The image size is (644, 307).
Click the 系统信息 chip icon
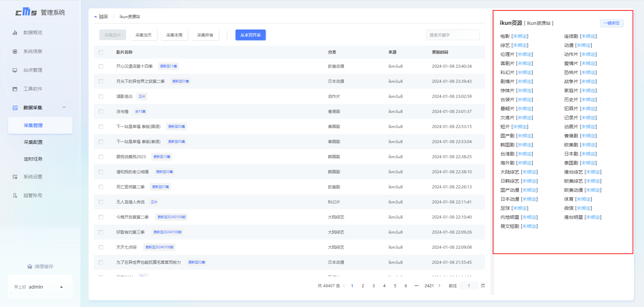click(15, 51)
